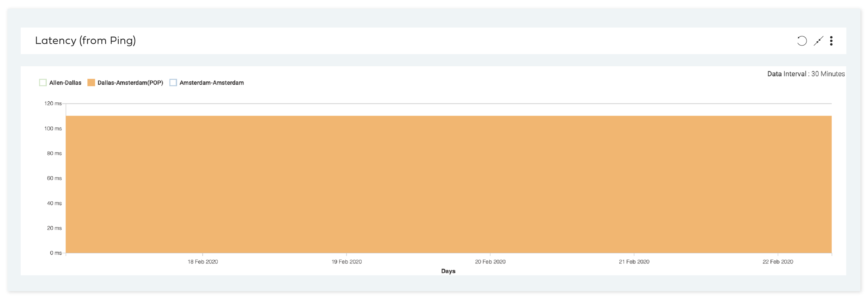This screenshot has height=300, width=868.
Task: Click the Data Interval : 30 Minutes text
Action: 806,74
